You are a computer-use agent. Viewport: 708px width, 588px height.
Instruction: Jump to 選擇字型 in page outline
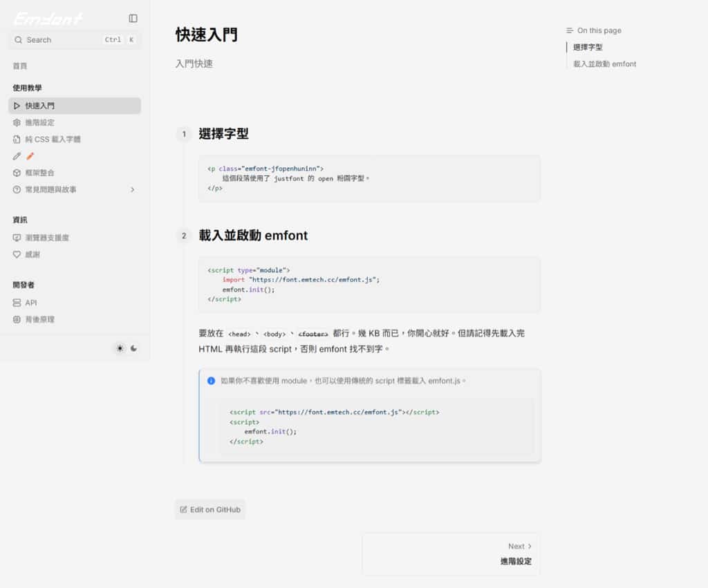tap(588, 47)
